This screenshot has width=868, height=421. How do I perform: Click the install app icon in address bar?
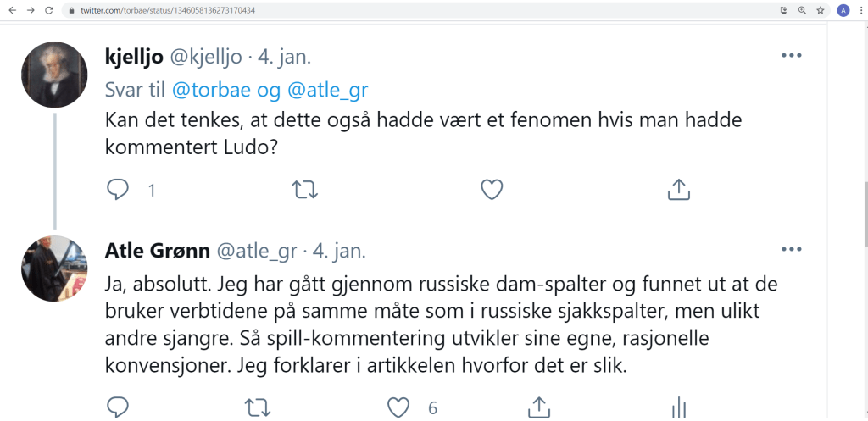(x=784, y=10)
